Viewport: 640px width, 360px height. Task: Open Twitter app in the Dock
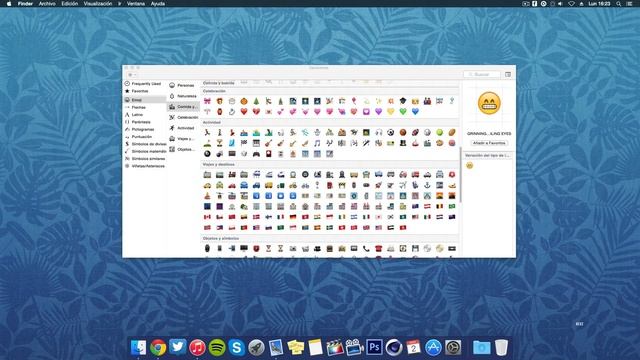pos(178,348)
